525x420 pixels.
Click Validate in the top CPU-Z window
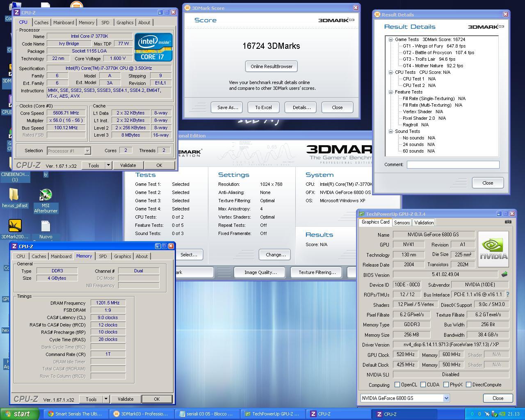tap(128, 165)
